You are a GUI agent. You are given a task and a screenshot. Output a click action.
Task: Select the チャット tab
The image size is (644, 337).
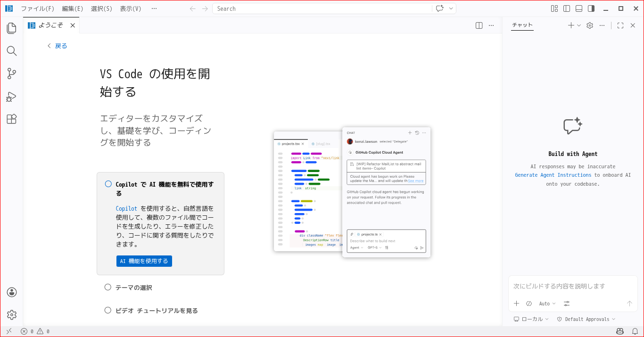click(x=522, y=25)
